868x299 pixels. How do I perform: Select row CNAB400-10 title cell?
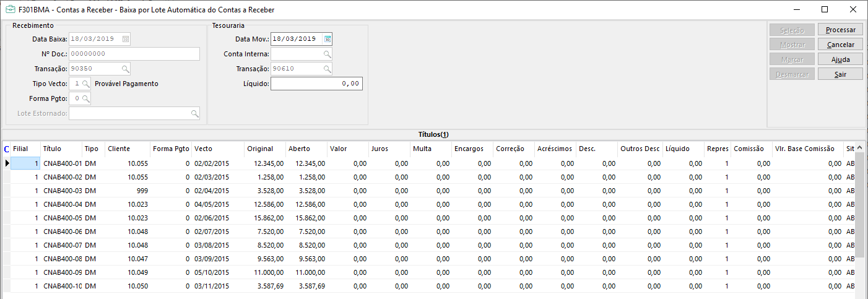point(61,286)
